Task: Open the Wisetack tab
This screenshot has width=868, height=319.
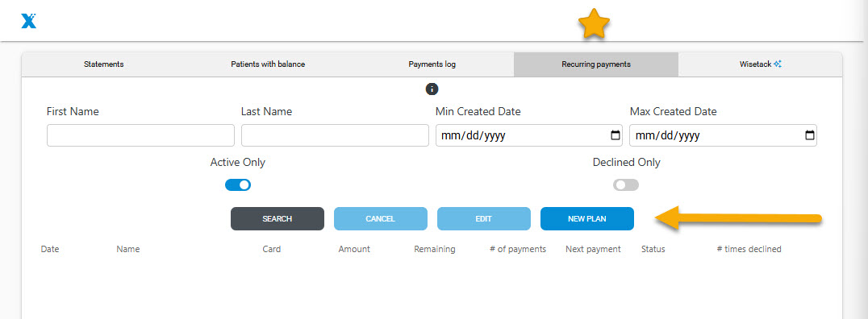Action: [x=760, y=64]
